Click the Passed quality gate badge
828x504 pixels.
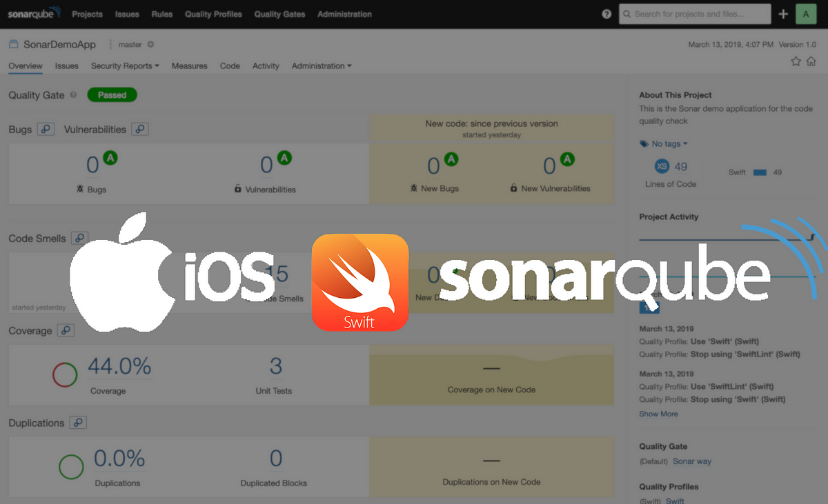coord(112,95)
